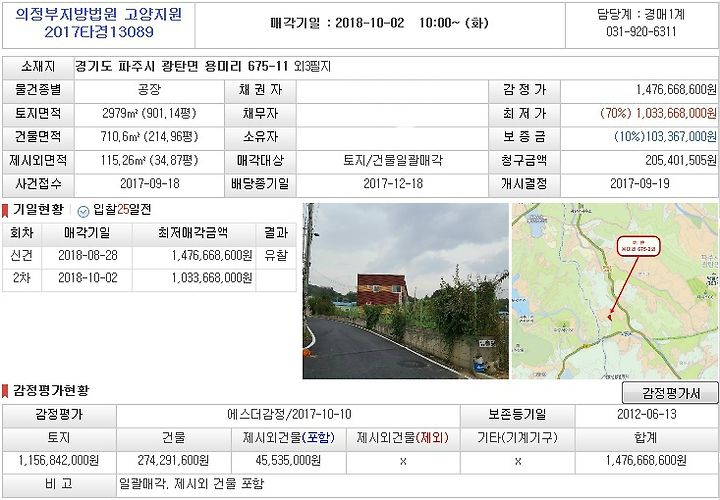Click the 제시외면적 label cell
This screenshot has width=720, height=500.
point(38,161)
